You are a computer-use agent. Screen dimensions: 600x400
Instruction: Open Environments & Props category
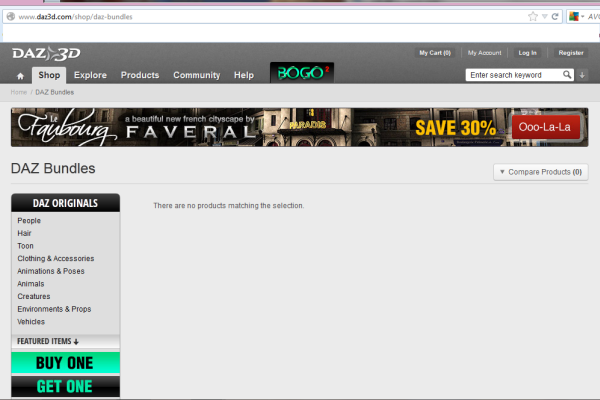tap(54, 309)
